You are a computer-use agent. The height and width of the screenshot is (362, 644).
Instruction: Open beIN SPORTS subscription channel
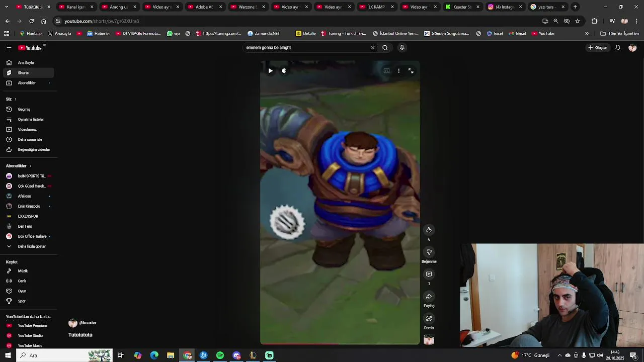(x=28, y=176)
